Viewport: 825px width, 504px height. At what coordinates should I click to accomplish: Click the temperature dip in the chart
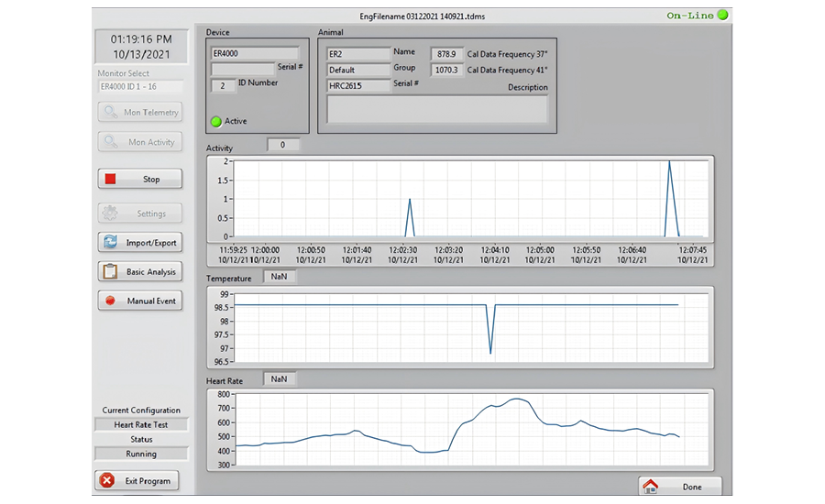(491, 329)
